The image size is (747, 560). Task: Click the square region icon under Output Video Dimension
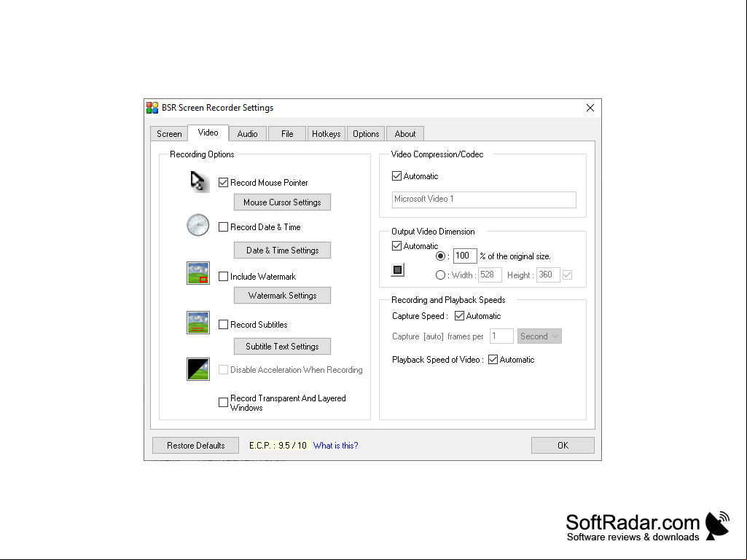(398, 270)
